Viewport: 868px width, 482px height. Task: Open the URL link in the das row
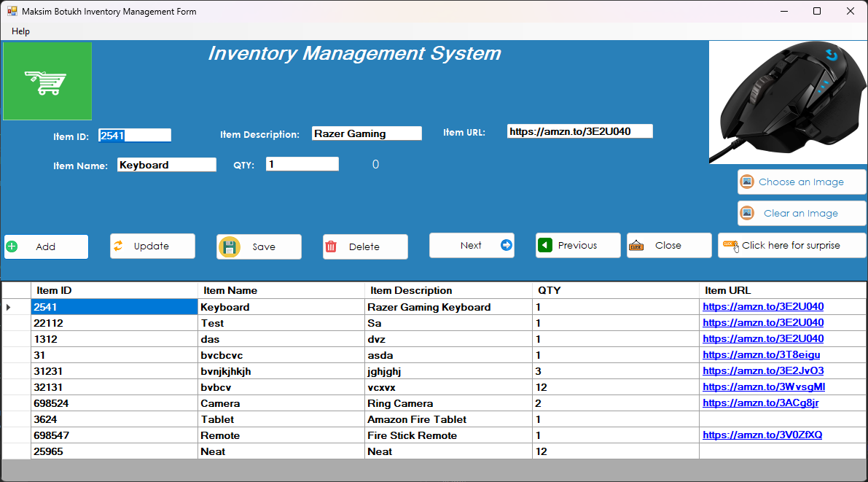(763, 338)
